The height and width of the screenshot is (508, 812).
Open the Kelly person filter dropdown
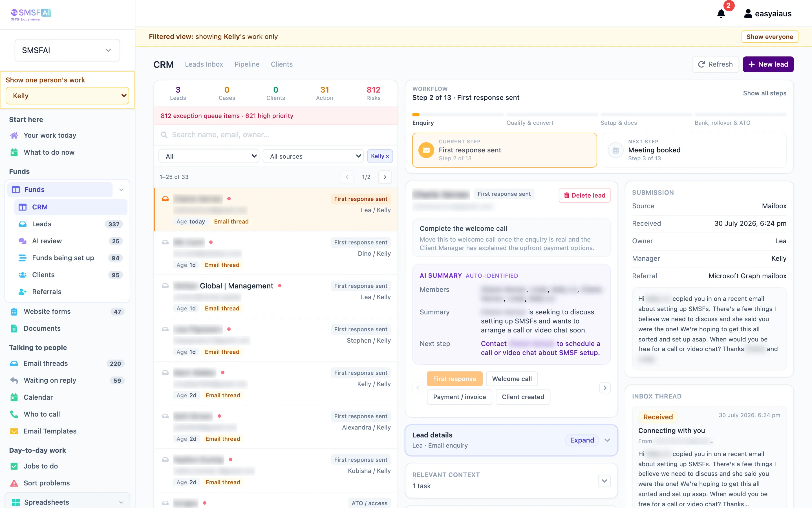[x=67, y=96]
